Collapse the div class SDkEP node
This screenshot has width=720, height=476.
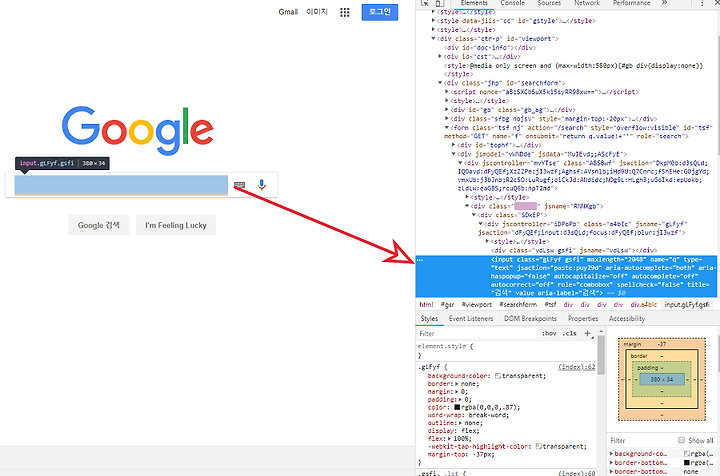point(474,215)
